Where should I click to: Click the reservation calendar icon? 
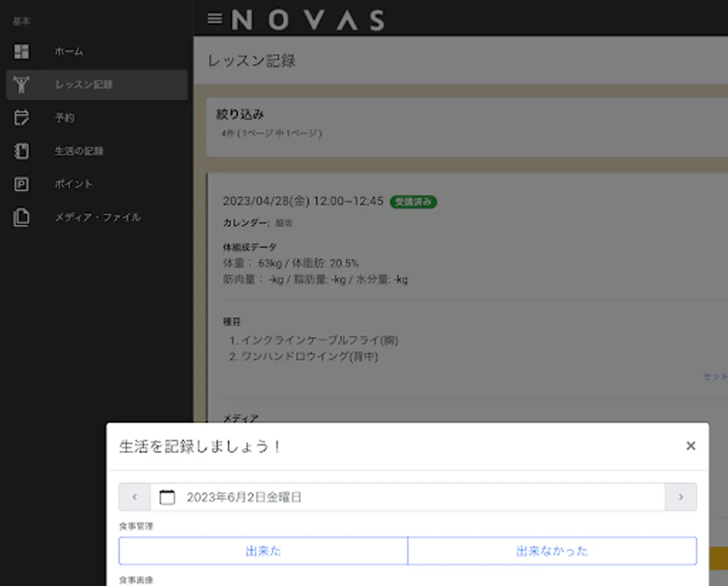(21, 118)
